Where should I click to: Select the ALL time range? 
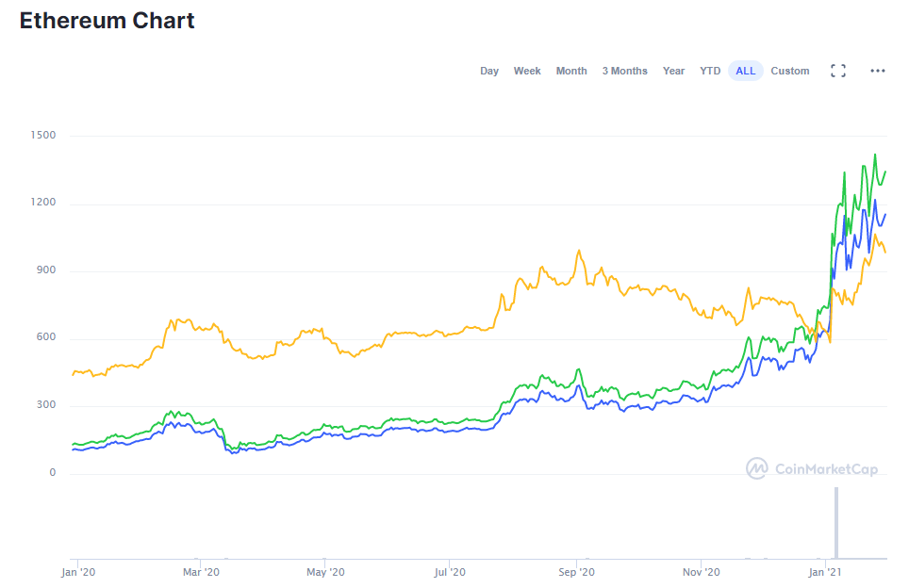click(745, 71)
